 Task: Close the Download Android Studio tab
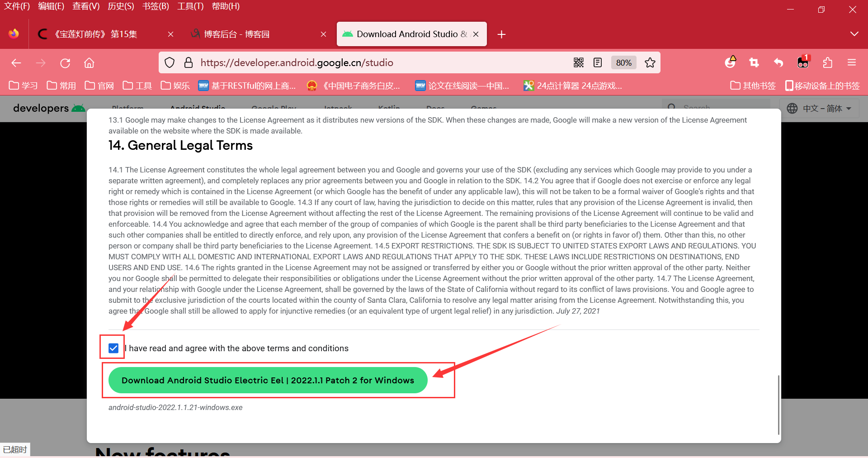(x=476, y=34)
